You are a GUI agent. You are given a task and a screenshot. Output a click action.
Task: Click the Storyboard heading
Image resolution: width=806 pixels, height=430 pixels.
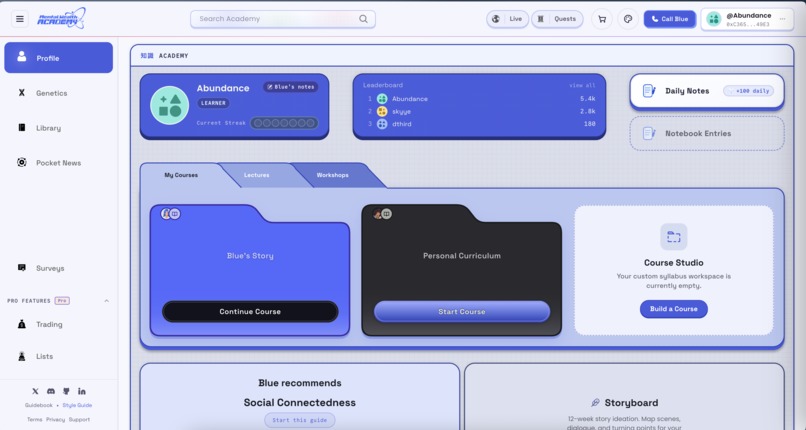(631, 402)
